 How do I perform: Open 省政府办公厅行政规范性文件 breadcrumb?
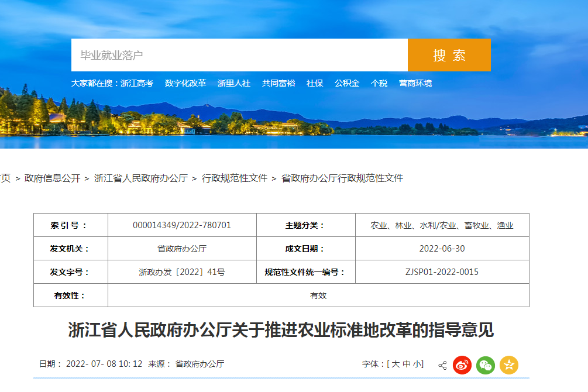point(342,178)
